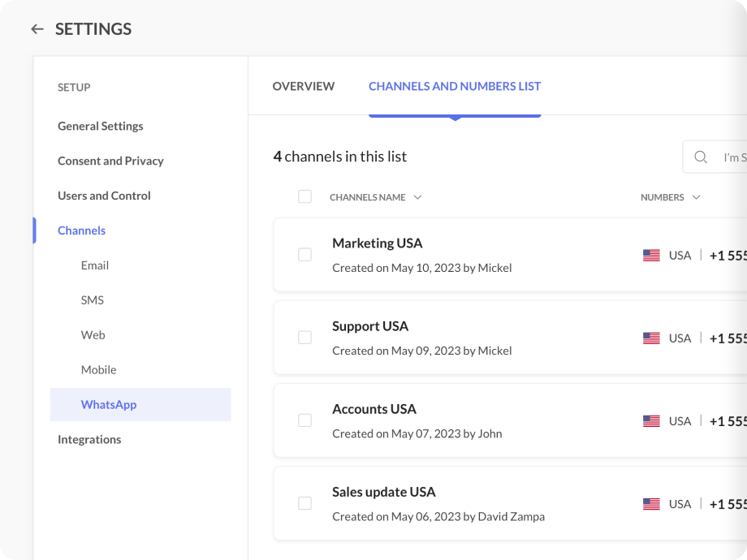Check the Sales update USA checkbox

304,503
